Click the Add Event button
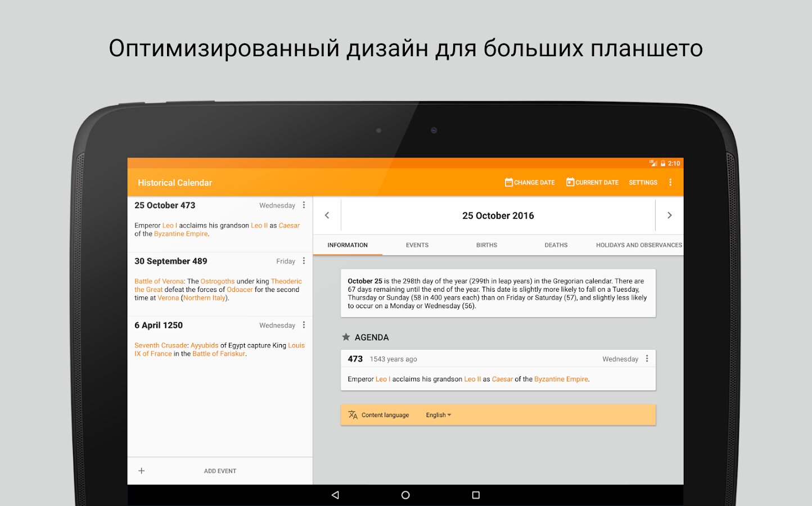This screenshot has height=506, width=812. 220,471
